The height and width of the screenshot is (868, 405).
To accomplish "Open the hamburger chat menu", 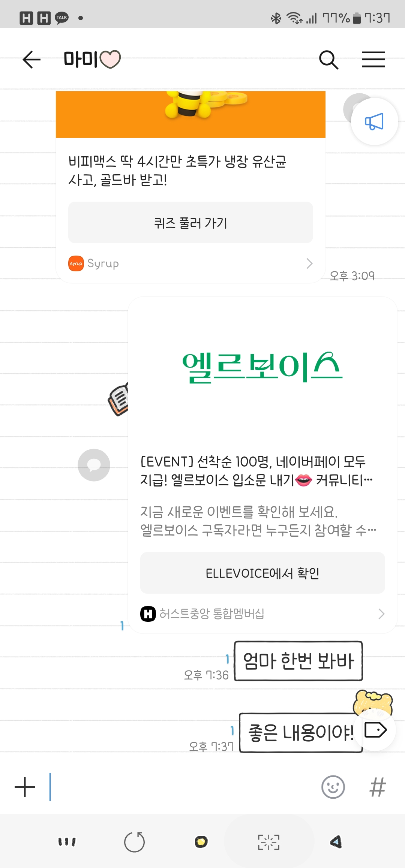I will pos(373,60).
